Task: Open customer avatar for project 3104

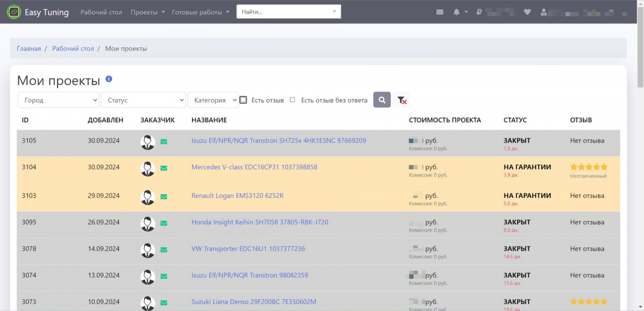Action: click(x=148, y=169)
